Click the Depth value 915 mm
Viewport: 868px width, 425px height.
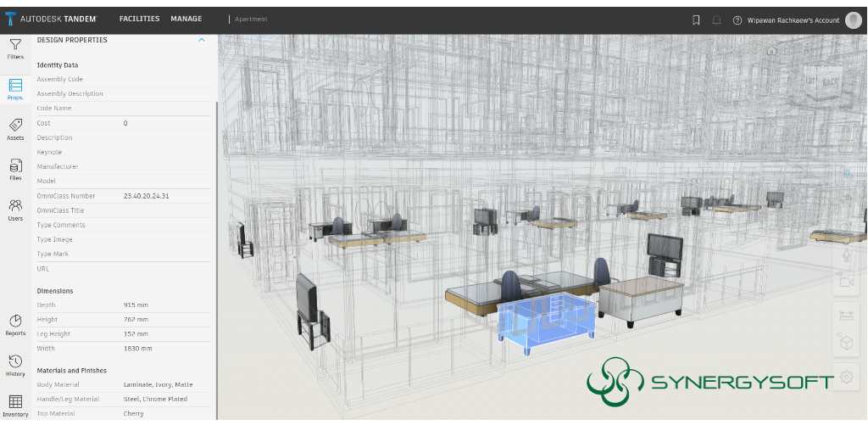136,305
